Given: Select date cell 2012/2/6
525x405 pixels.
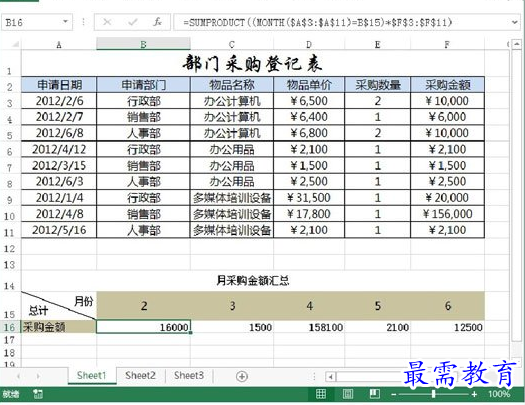Looking at the screenshot, I should 59,101.
